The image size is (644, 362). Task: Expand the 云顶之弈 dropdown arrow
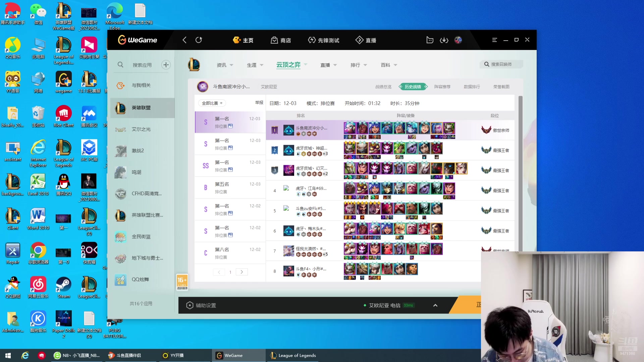(306, 64)
